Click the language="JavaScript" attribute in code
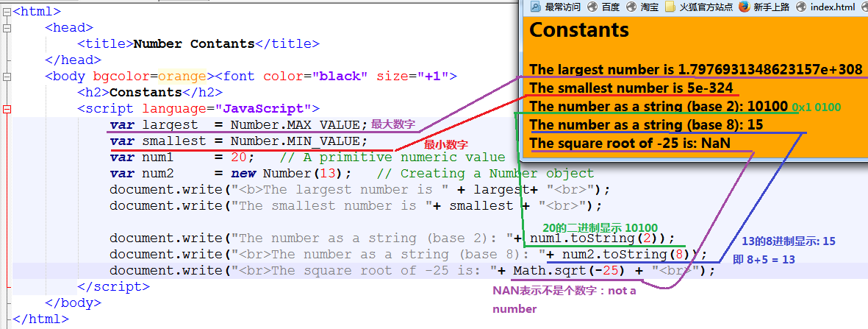Image resolution: width=868 pixels, height=329 pixels. (x=227, y=109)
